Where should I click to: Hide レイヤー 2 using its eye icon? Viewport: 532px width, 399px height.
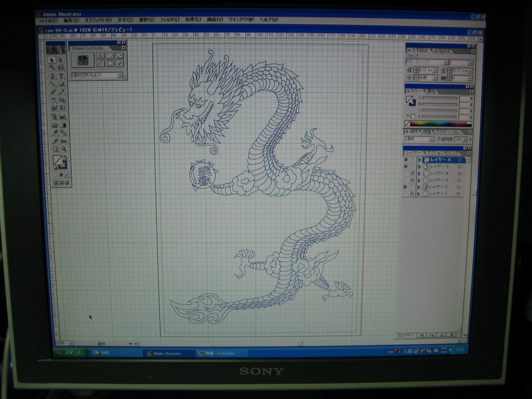[405, 187]
